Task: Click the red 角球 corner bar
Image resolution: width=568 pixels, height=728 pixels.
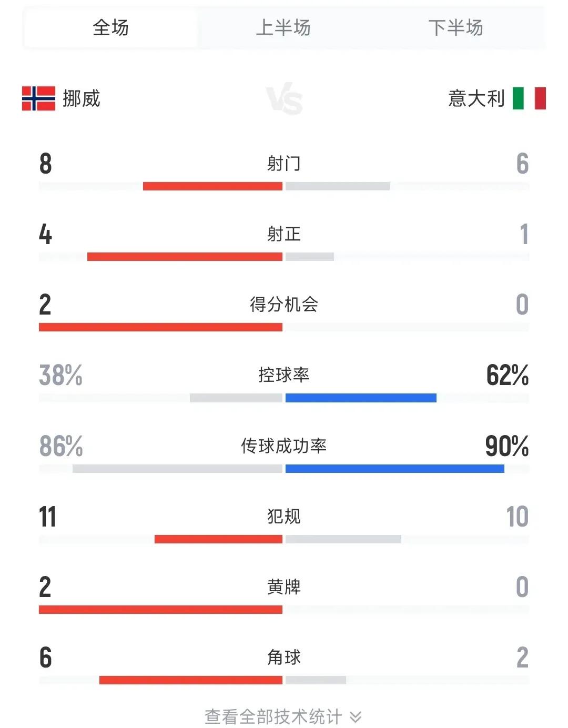Action: pyautogui.click(x=191, y=680)
